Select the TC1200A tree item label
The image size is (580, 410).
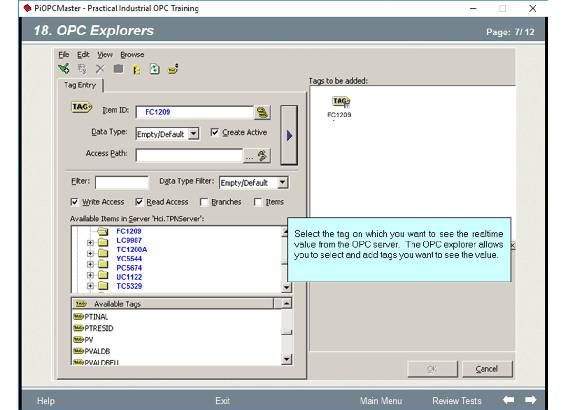(132, 249)
